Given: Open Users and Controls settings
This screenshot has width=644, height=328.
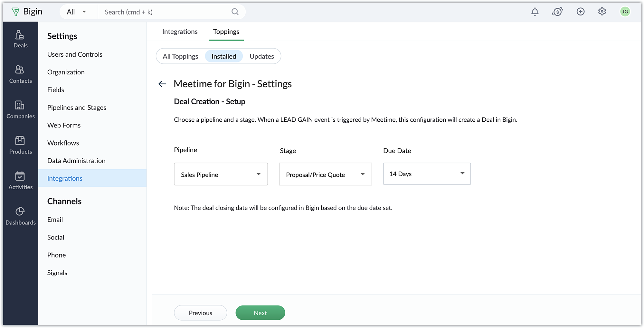Looking at the screenshot, I should click(x=75, y=54).
